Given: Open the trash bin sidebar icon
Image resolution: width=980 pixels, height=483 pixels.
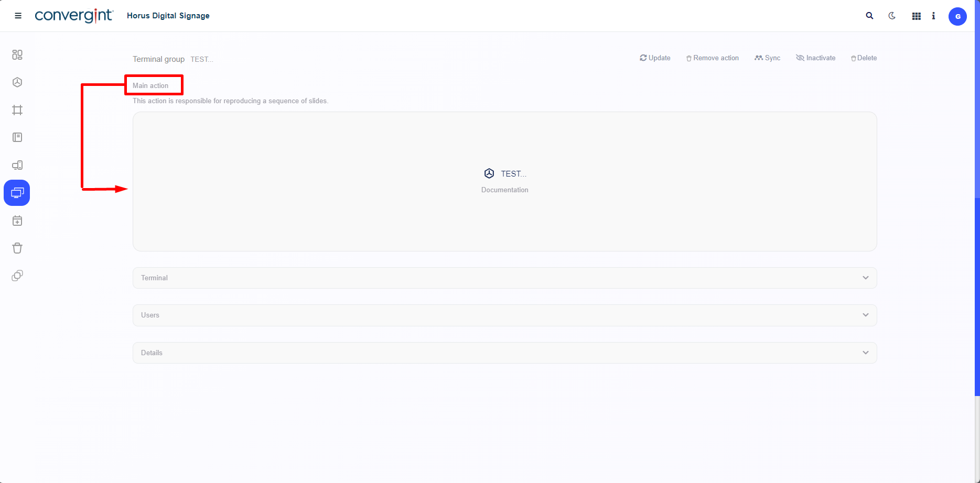Looking at the screenshot, I should pyautogui.click(x=17, y=248).
